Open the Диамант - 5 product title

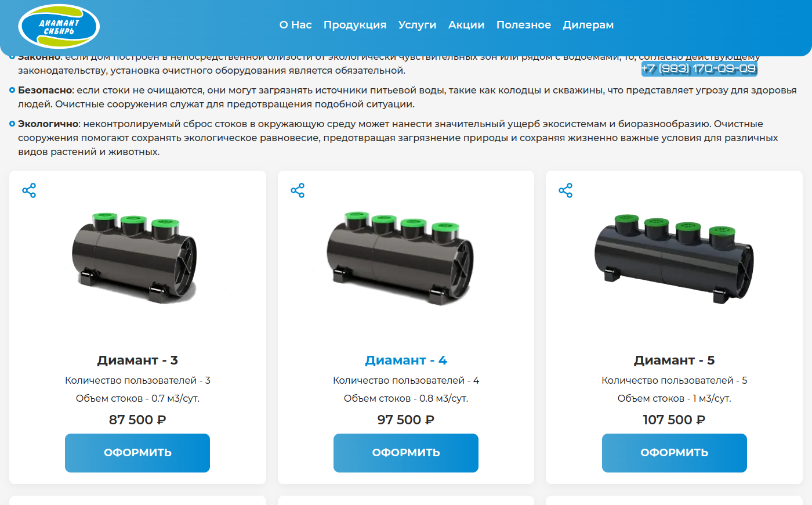[675, 360]
